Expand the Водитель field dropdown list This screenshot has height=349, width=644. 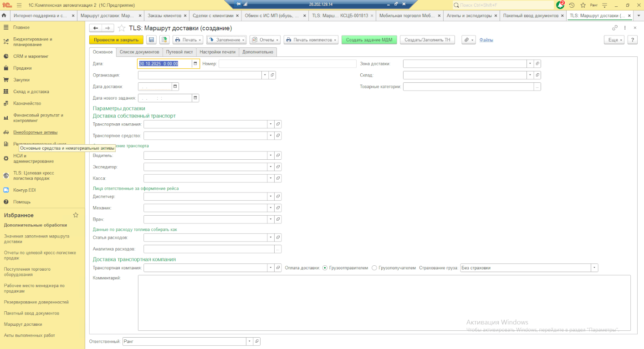270,156
